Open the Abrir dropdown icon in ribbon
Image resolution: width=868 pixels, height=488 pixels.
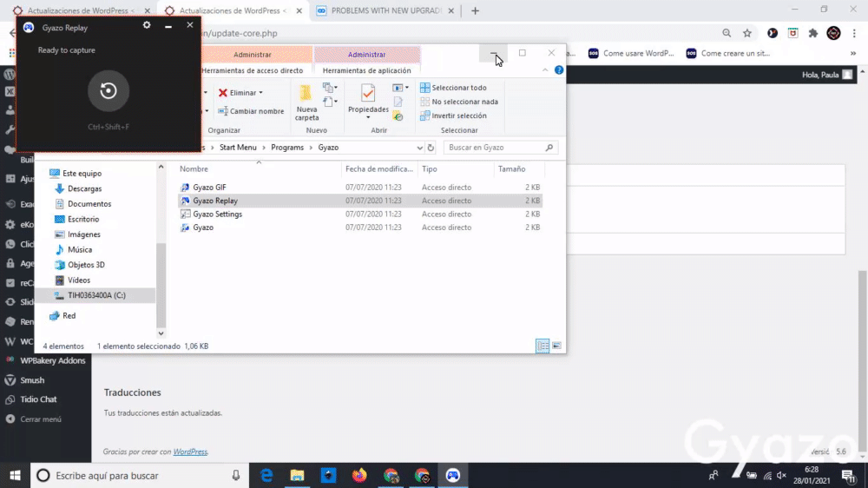point(400,88)
